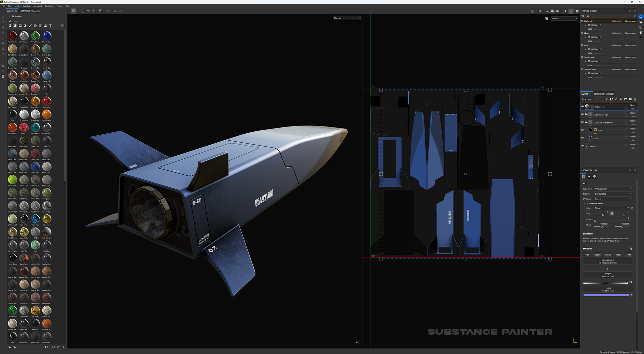Add effect using magic wand icon
This screenshot has height=354, width=644.
coord(607,99)
